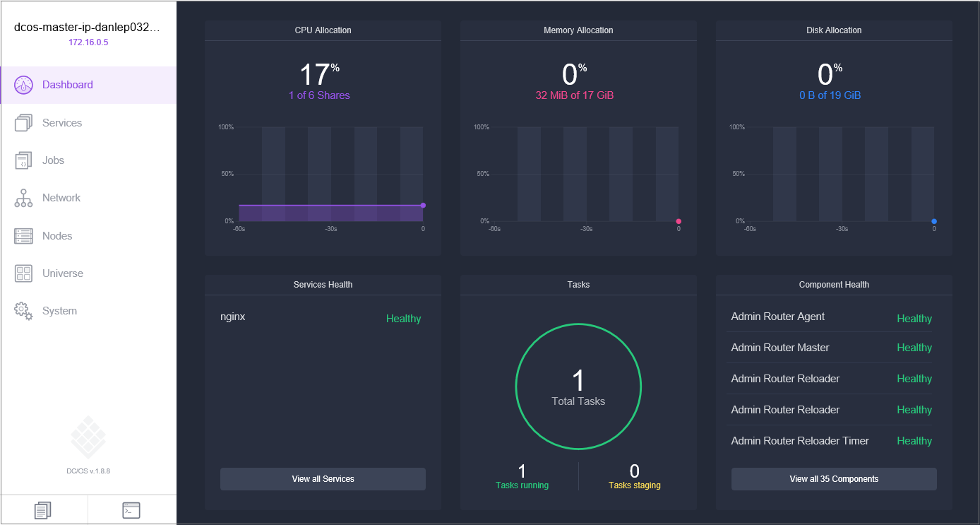Open the 172.16.0.5 master IP link
Screen dimensions: 980x525
pyautogui.click(x=88, y=42)
